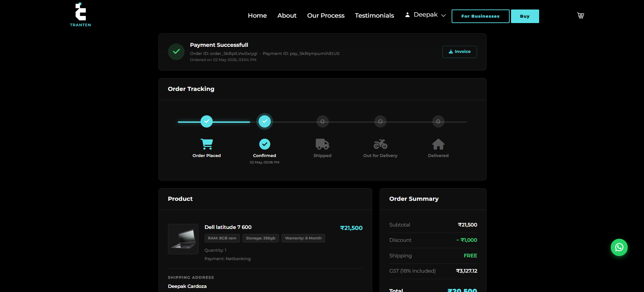Click the Confirmed check icon below tracker
The width and height of the screenshot is (644, 292).
265,144
